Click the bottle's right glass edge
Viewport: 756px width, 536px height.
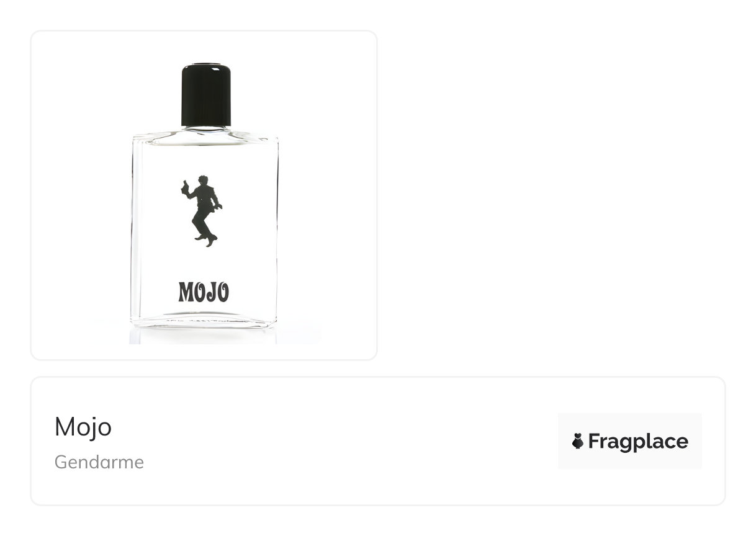click(x=276, y=230)
